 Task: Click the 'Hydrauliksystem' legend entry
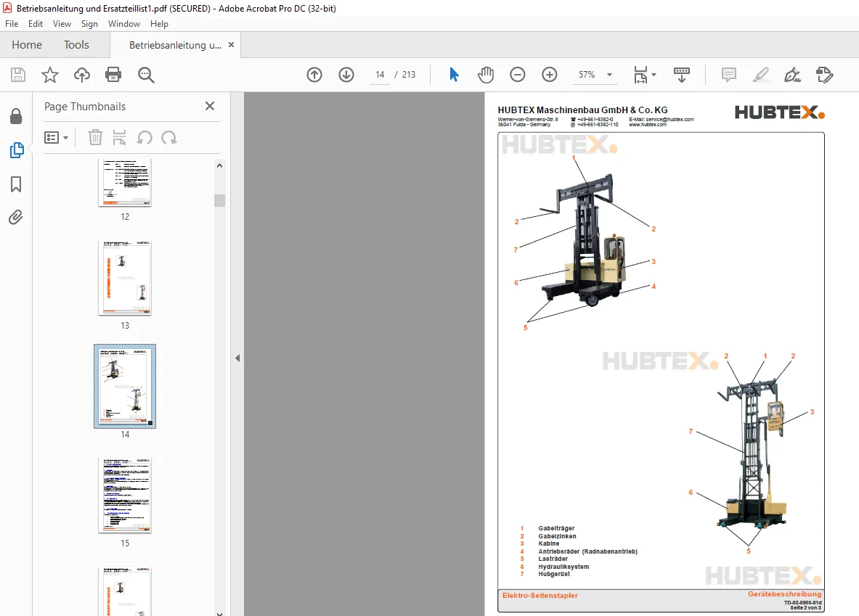[563, 567]
